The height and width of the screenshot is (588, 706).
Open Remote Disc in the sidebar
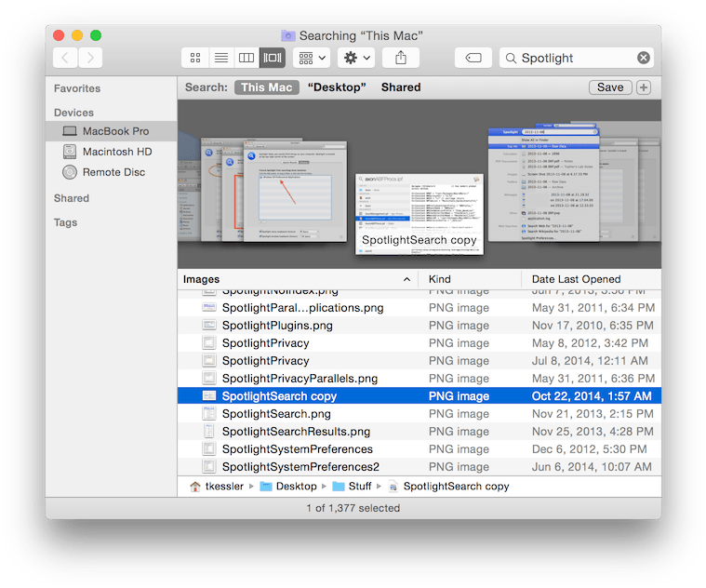(x=112, y=172)
